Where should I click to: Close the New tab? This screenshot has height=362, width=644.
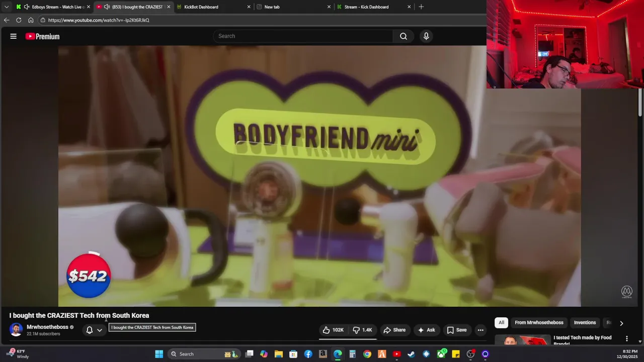[329, 7]
